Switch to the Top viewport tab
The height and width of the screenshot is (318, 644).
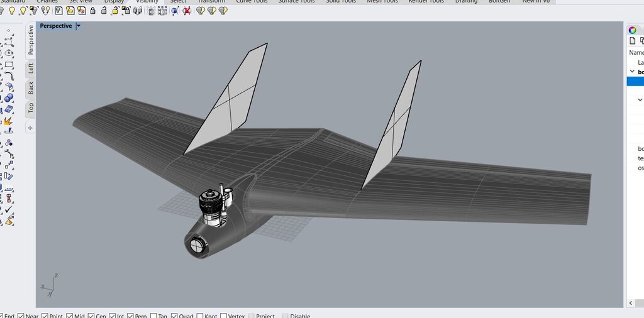point(30,107)
